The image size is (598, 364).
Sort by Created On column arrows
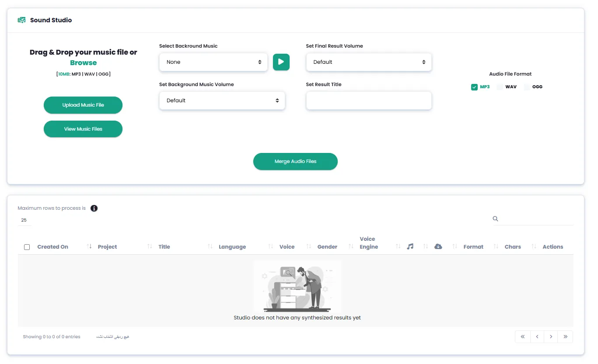[89, 246]
